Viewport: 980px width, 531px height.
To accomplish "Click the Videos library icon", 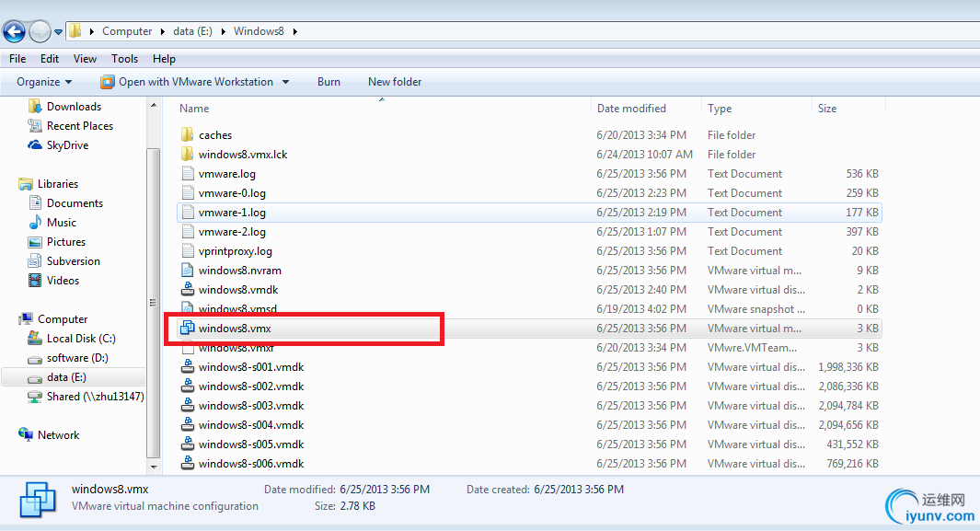I will 35,281.
